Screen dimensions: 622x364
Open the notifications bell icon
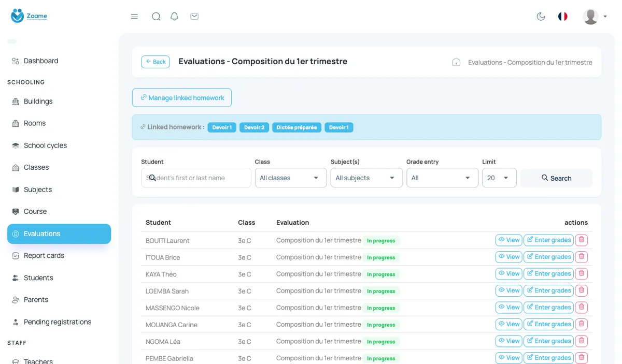click(x=175, y=17)
